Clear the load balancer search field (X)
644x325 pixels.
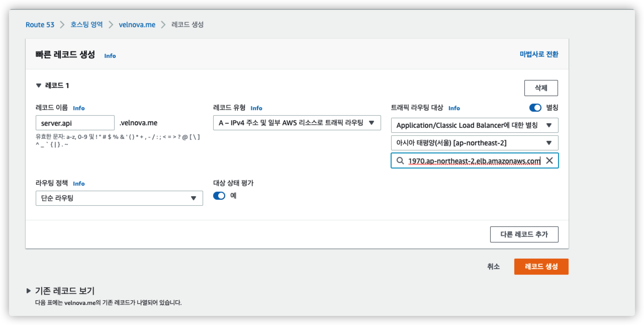(549, 160)
